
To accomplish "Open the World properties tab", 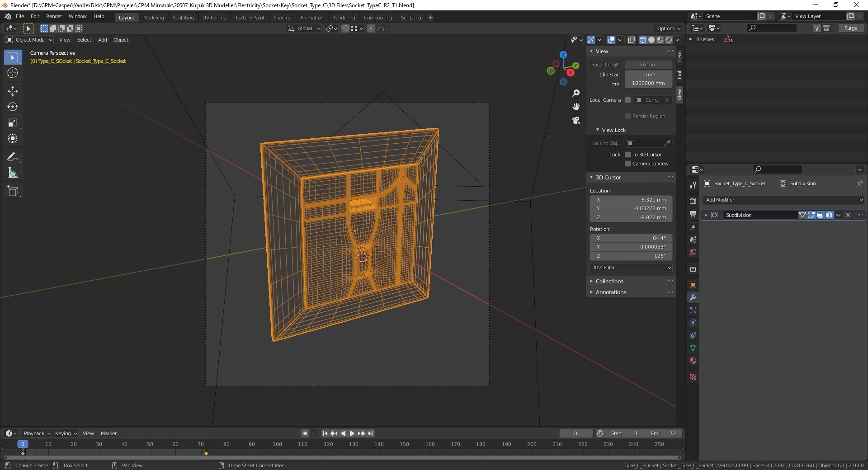I will [x=693, y=252].
